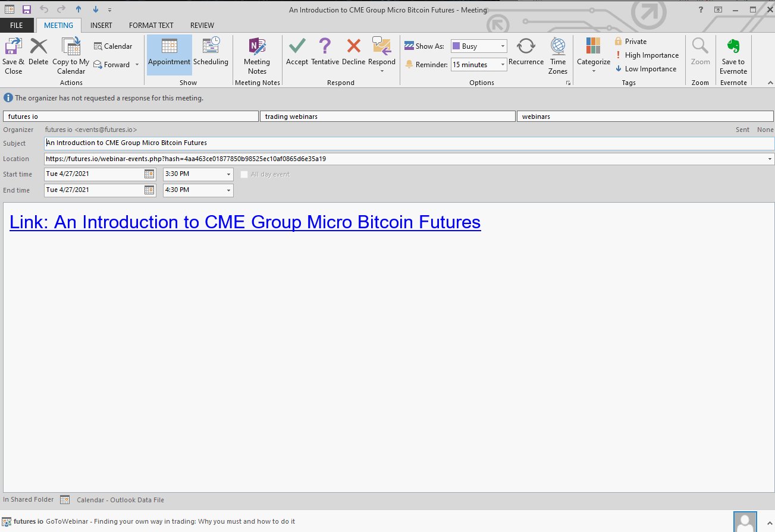Open the Customize Quick Access Toolbar menu
The image size is (775, 532).
point(110,10)
